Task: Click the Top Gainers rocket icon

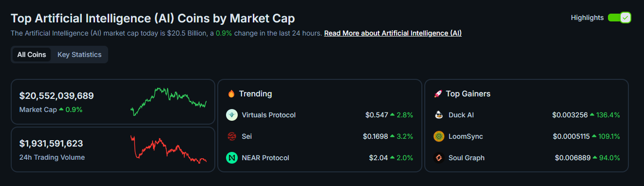Action: pos(438,93)
